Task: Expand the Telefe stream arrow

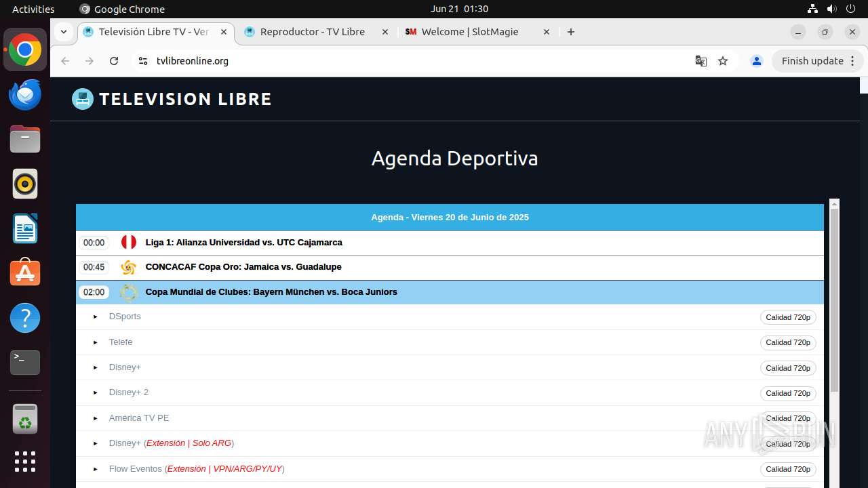Action: 95,342
